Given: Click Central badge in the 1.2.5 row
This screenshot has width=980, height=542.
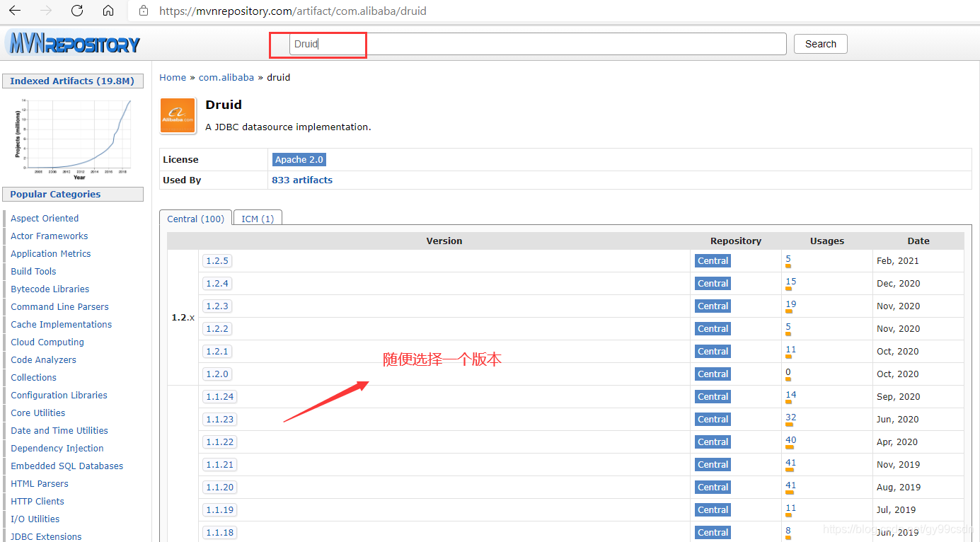Looking at the screenshot, I should [x=713, y=261].
